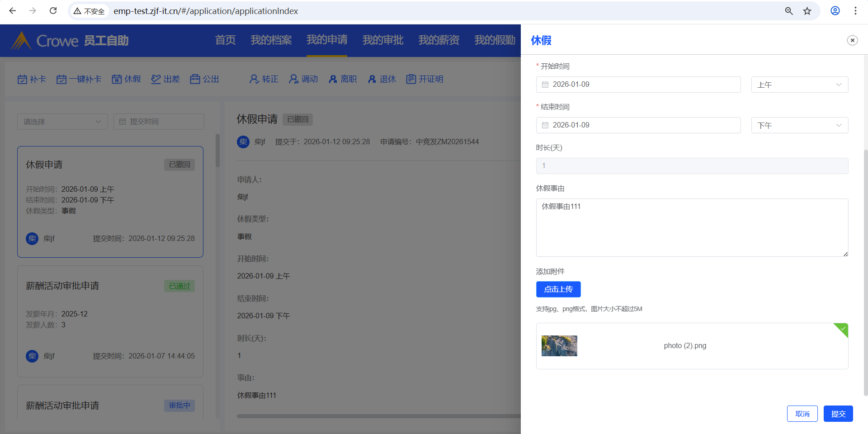Image resolution: width=868 pixels, height=434 pixels.
Task: Close the 休假 drawer panel
Action: pyautogui.click(x=852, y=40)
